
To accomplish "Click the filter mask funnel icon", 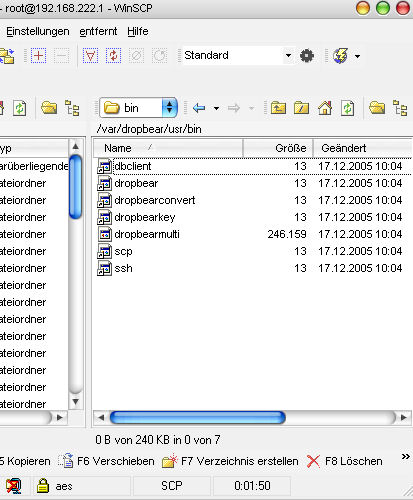I will pos(90,55).
